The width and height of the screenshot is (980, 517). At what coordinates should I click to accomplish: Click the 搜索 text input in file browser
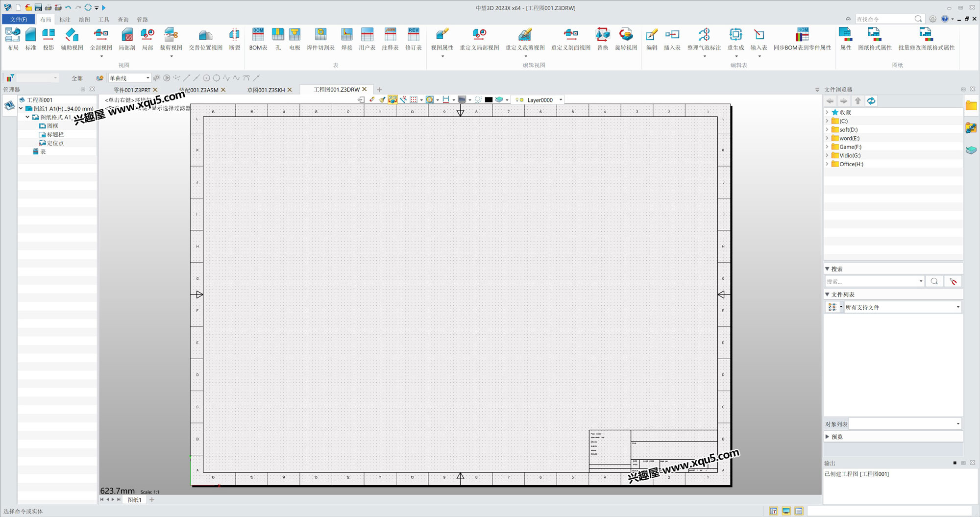(x=871, y=281)
